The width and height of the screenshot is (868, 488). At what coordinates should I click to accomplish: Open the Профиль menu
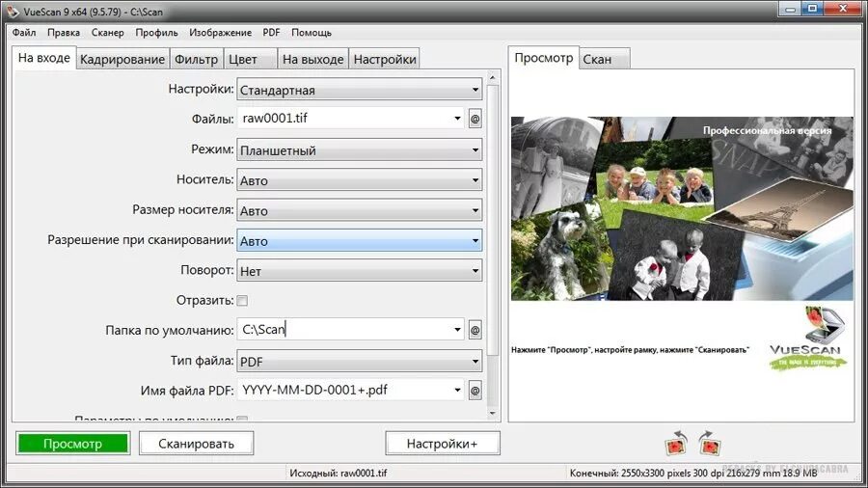(156, 33)
